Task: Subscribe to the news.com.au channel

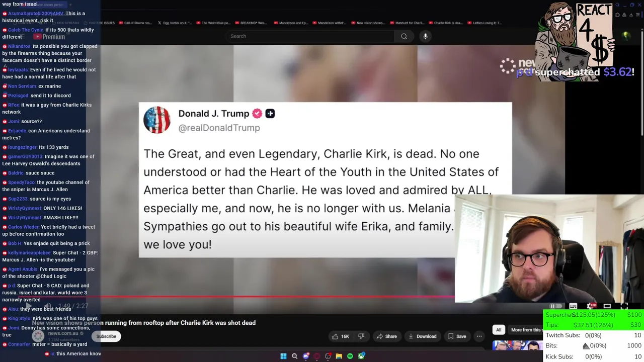Action: click(106, 336)
